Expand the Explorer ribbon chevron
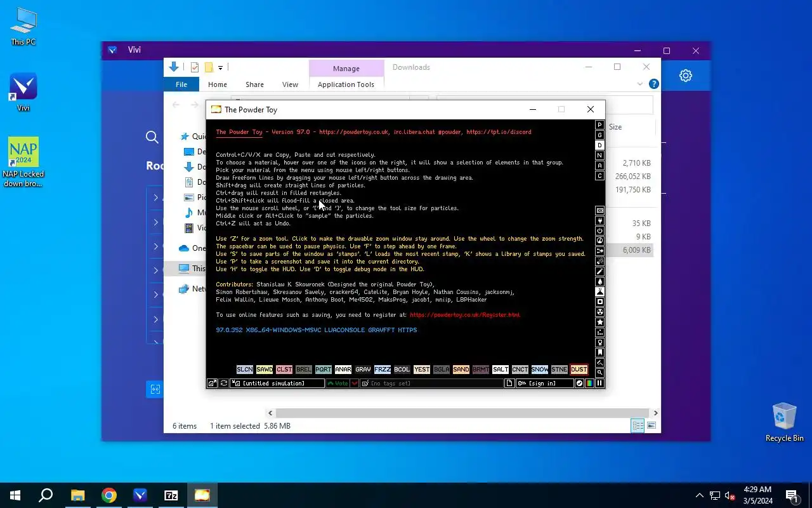 (640, 84)
